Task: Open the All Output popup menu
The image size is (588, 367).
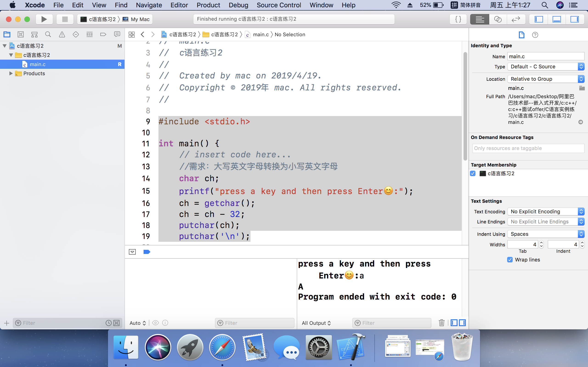Action: pos(316,323)
